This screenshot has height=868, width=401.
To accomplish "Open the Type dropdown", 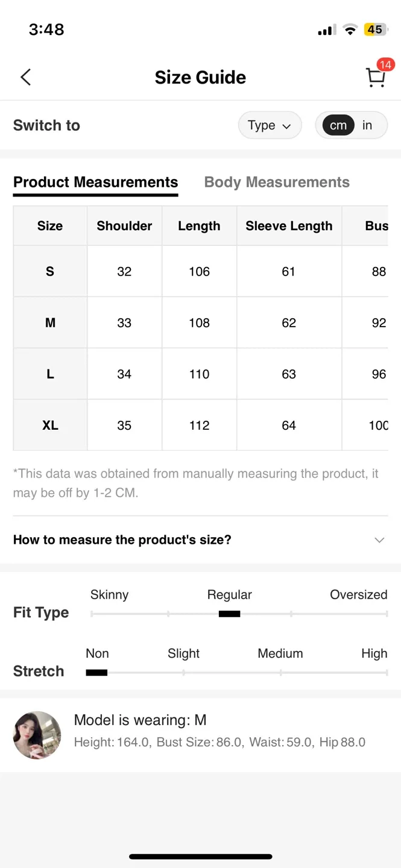I will point(270,125).
